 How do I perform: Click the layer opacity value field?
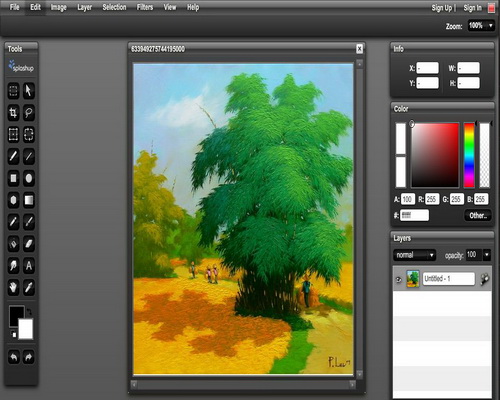(x=473, y=255)
